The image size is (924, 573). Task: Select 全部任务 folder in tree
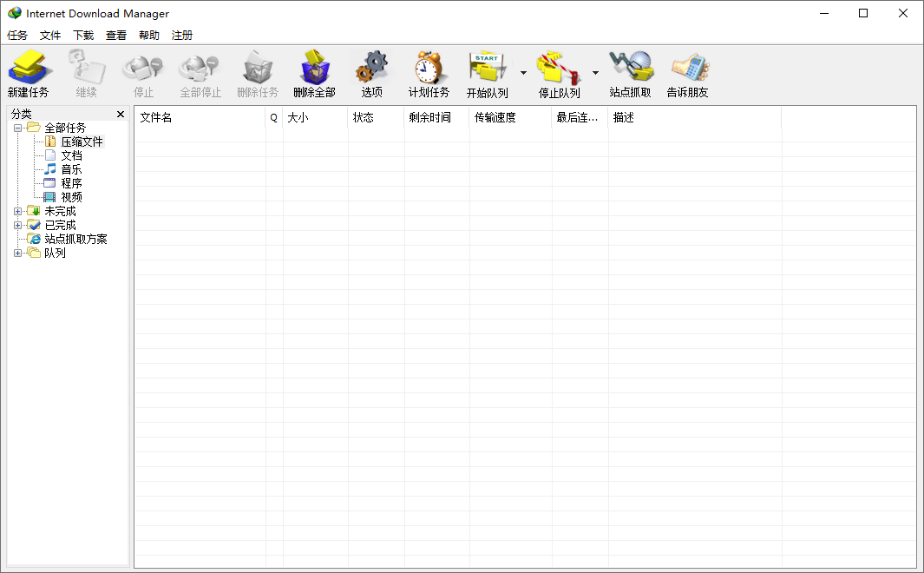pyautogui.click(x=65, y=128)
